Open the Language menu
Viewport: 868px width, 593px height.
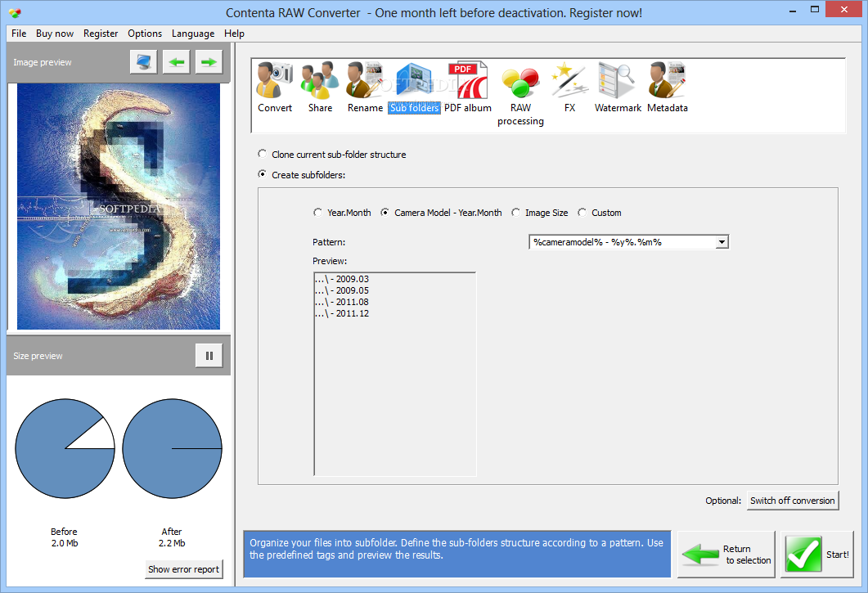click(x=193, y=34)
